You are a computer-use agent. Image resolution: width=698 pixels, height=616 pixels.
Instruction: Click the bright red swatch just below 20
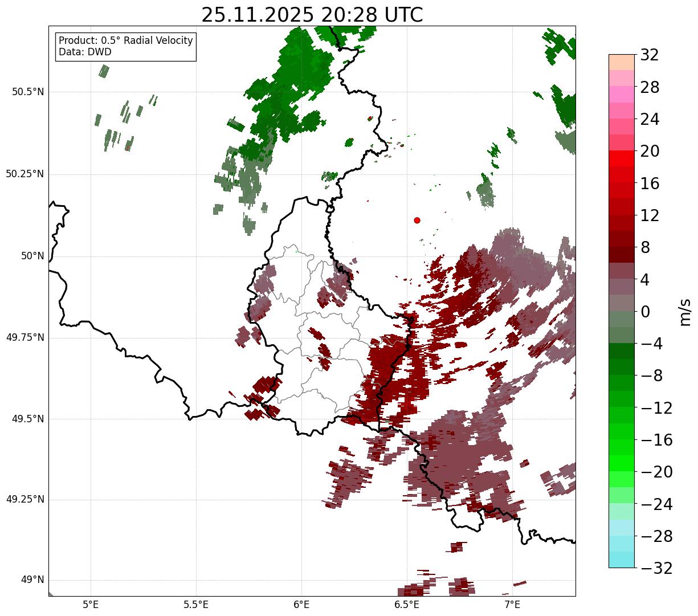622,159
